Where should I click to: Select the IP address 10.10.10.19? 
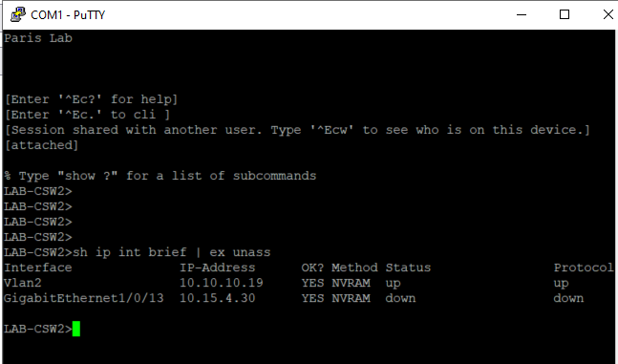pyautogui.click(x=221, y=283)
